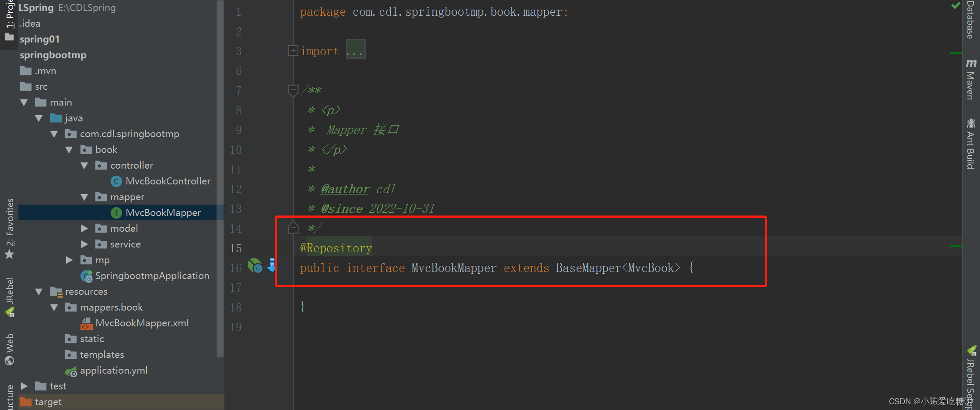
Task: Collapse the mapper folder in the project tree
Action: pyautogui.click(x=84, y=197)
